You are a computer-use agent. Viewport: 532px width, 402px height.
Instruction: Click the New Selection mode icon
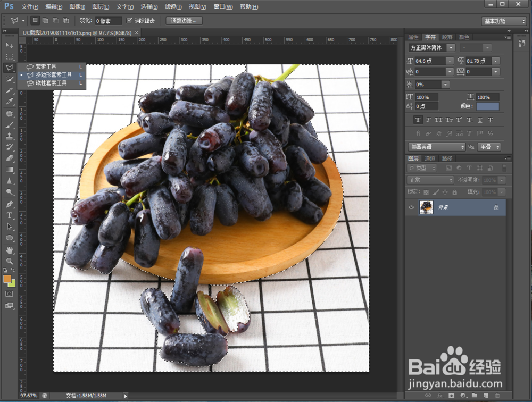coord(35,20)
